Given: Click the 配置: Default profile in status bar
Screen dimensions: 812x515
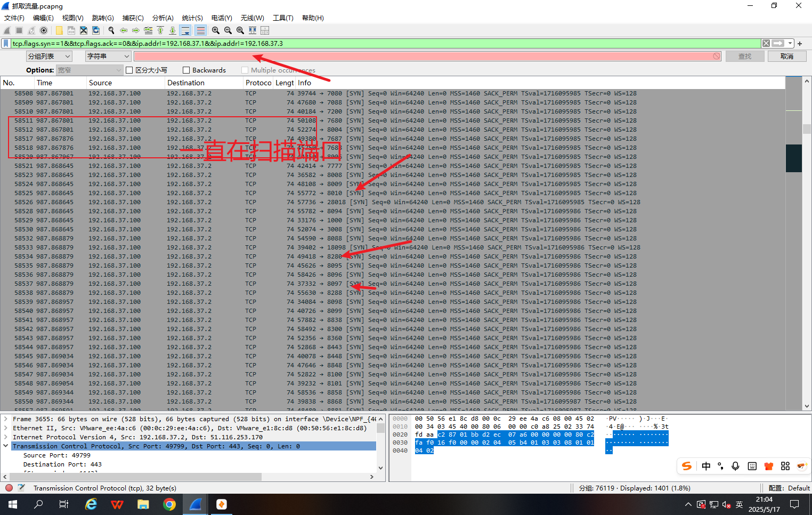Looking at the screenshot, I should click(x=789, y=488).
